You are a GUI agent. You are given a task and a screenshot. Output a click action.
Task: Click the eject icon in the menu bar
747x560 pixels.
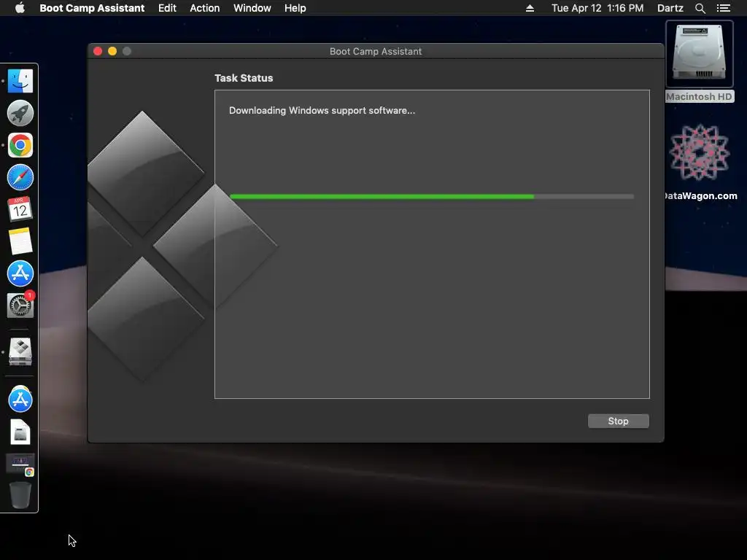coord(530,8)
